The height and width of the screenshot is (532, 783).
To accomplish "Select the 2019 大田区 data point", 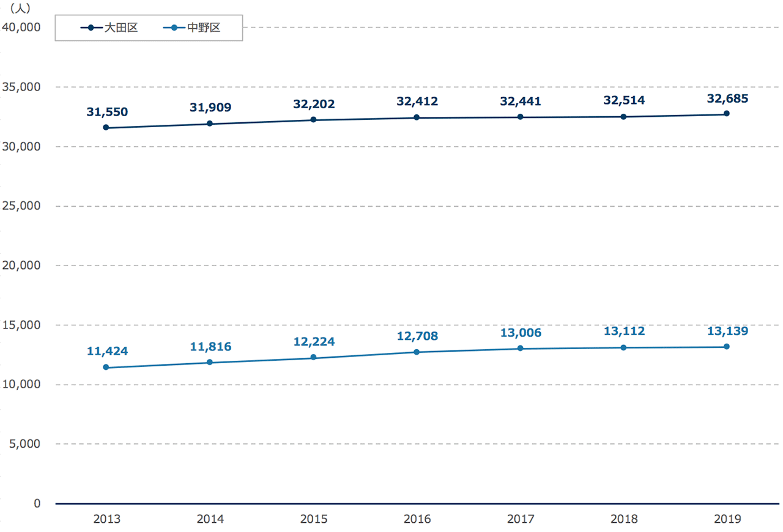I will pos(726,114).
